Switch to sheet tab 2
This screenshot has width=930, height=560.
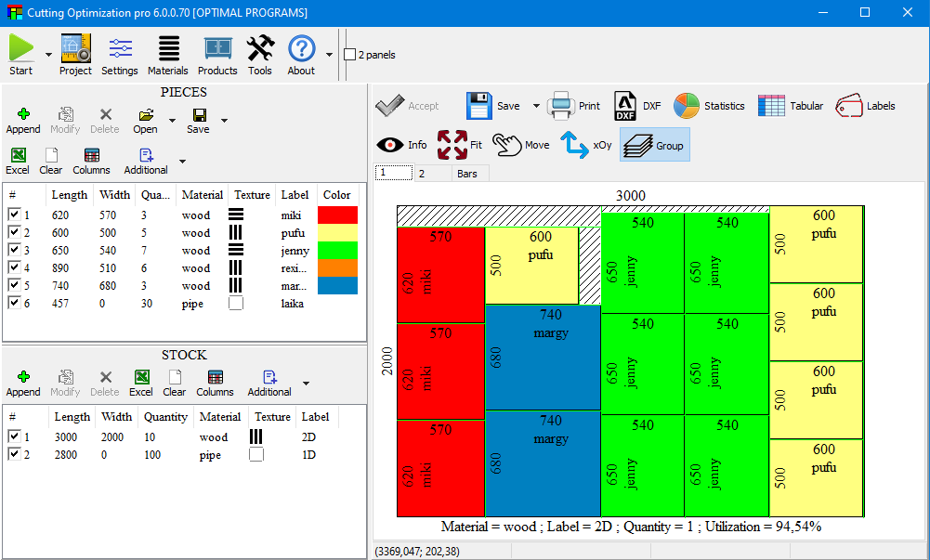click(433, 173)
